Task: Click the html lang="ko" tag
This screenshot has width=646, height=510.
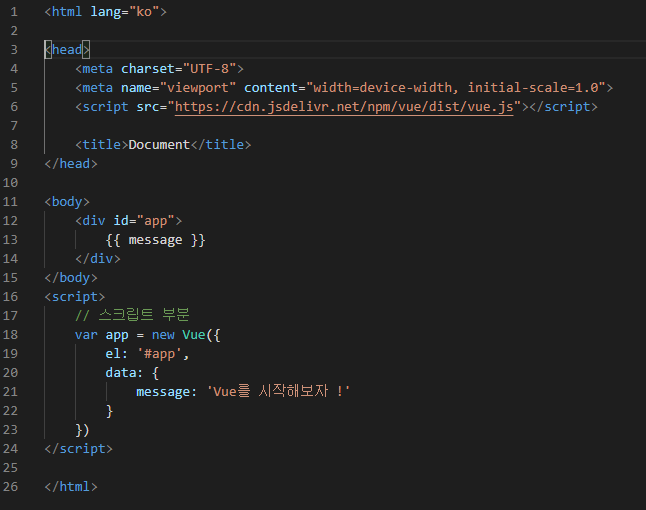Action: point(105,12)
